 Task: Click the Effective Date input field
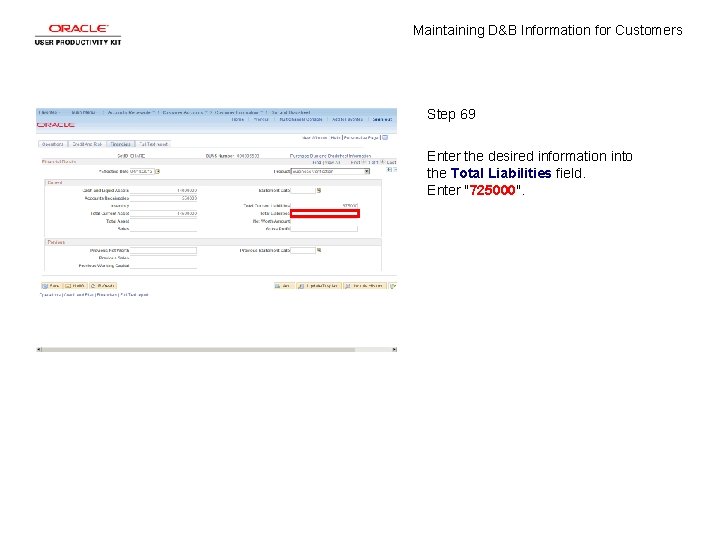[142, 171]
